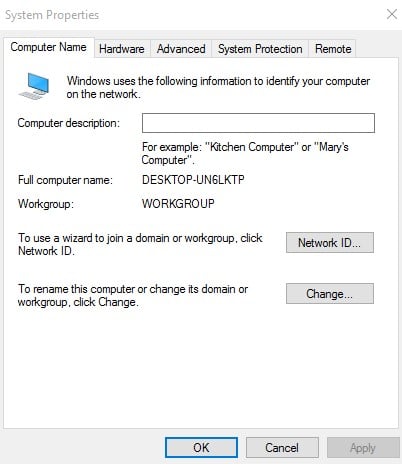
Task: Click the DESKTOP-UN6LKTP computer name text
Action: [193, 180]
